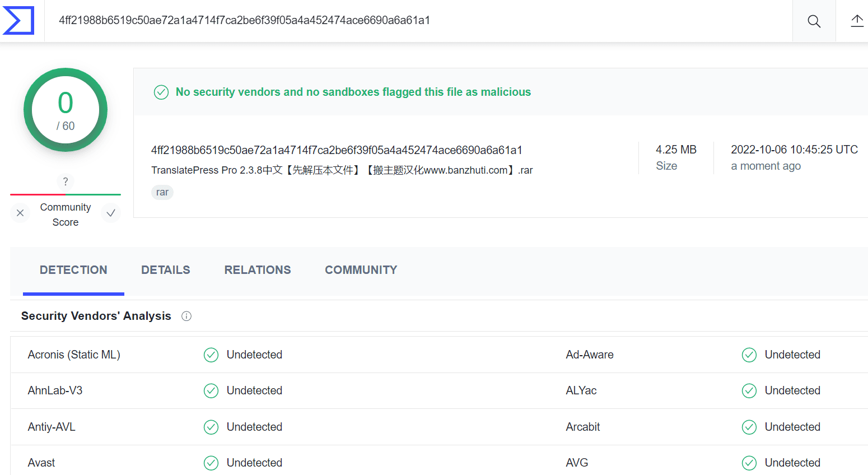The height and width of the screenshot is (475, 868).
Task: Click the 0 / 60 detection score circle
Action: [66, 110]
